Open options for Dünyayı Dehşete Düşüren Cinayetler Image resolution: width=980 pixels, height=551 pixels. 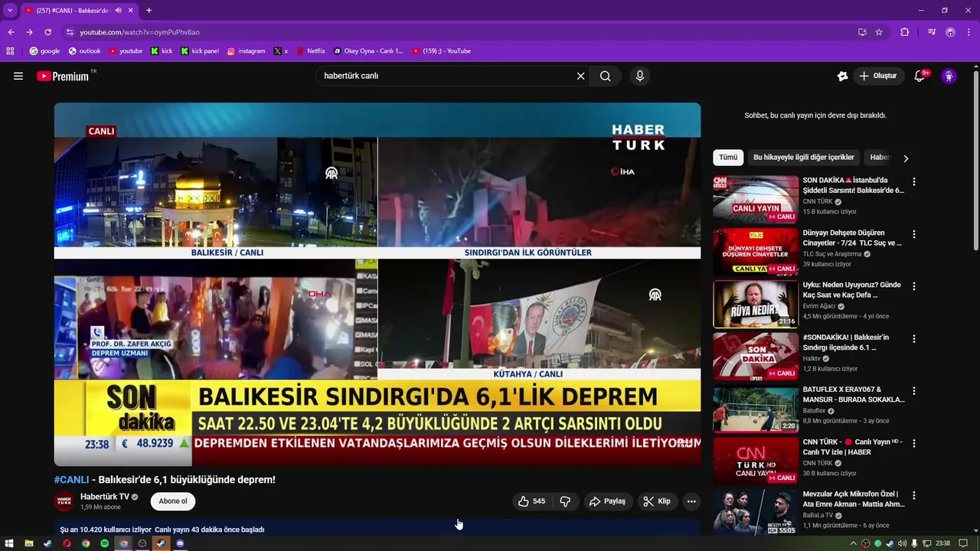(913, 234)
